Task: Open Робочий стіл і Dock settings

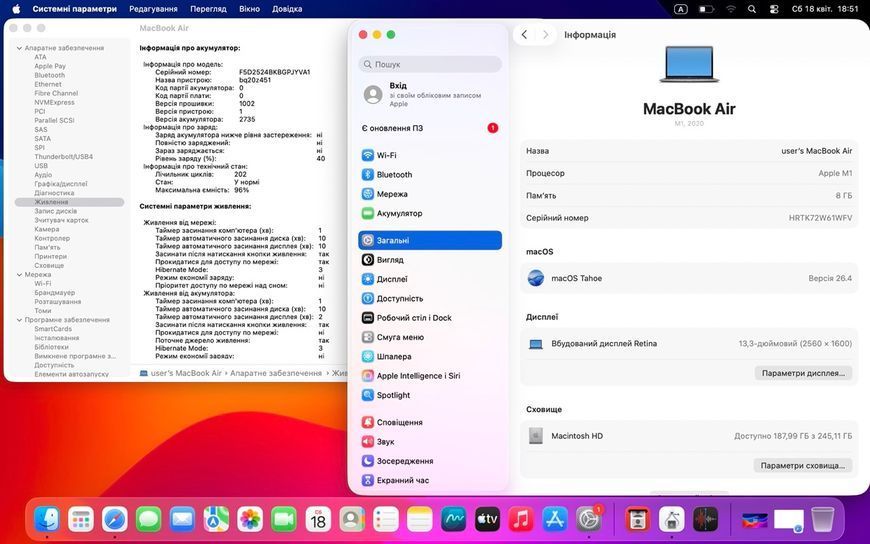Action: [429, 318]
